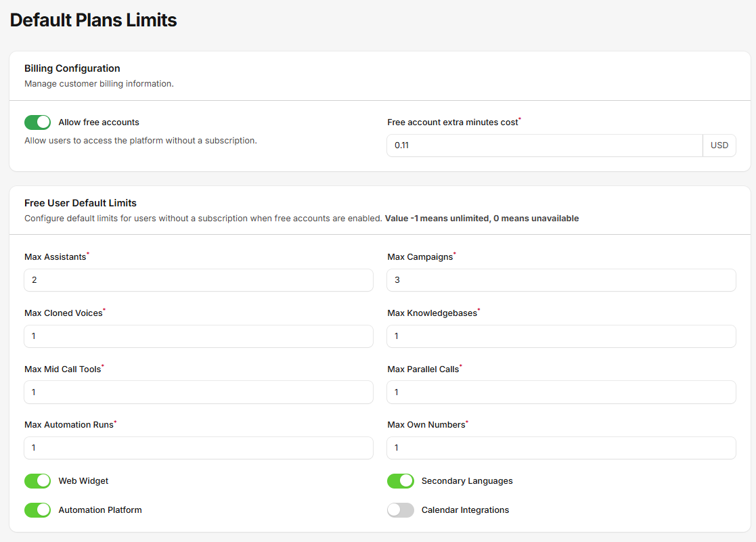The width and height of the screenshot is (756, 542).
Task: Enable Calendar Integrations
Action: click(401, 510)
